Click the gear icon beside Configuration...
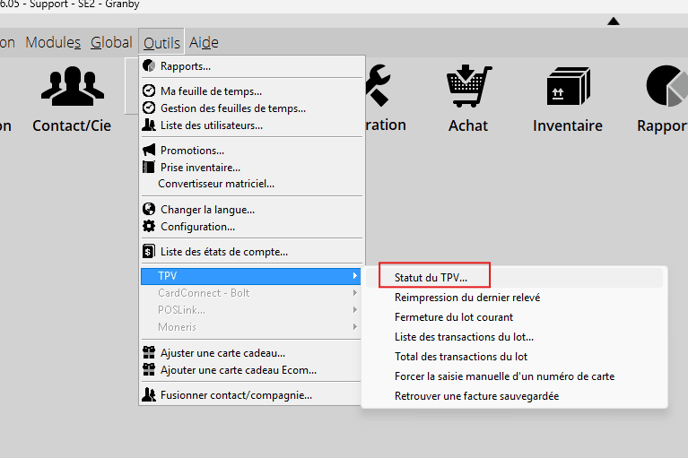This screenshot has height=458, width=688. [149, 226]
